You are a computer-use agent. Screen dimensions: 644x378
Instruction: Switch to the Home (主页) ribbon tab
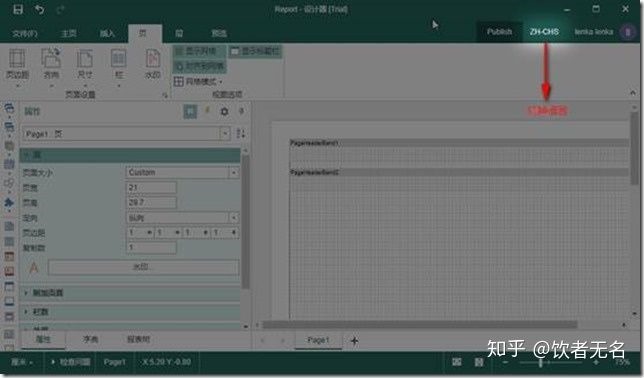point(69,33)
